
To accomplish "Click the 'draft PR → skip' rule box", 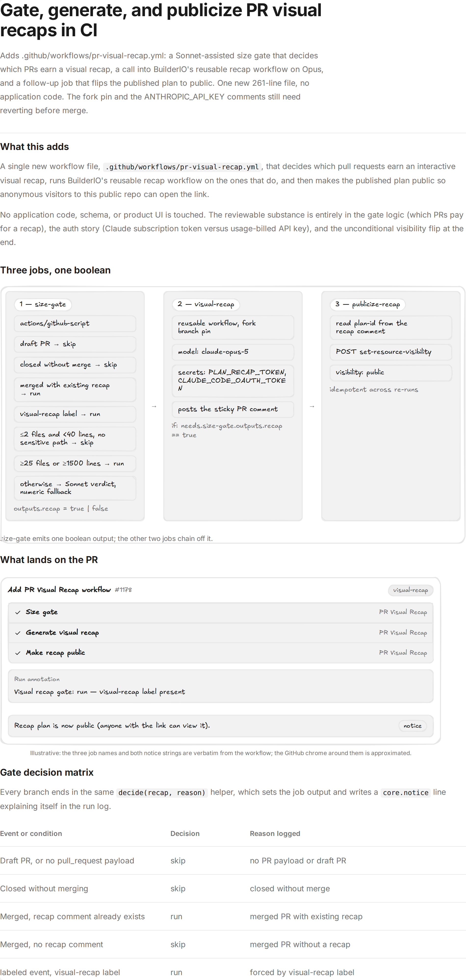I will [x=75, y=344].
